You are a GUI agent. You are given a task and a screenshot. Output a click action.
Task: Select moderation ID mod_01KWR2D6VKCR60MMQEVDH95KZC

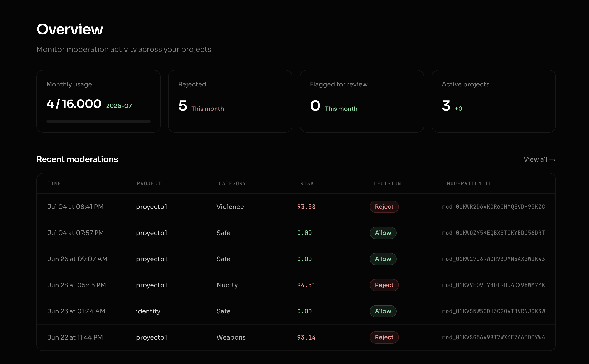493,206
